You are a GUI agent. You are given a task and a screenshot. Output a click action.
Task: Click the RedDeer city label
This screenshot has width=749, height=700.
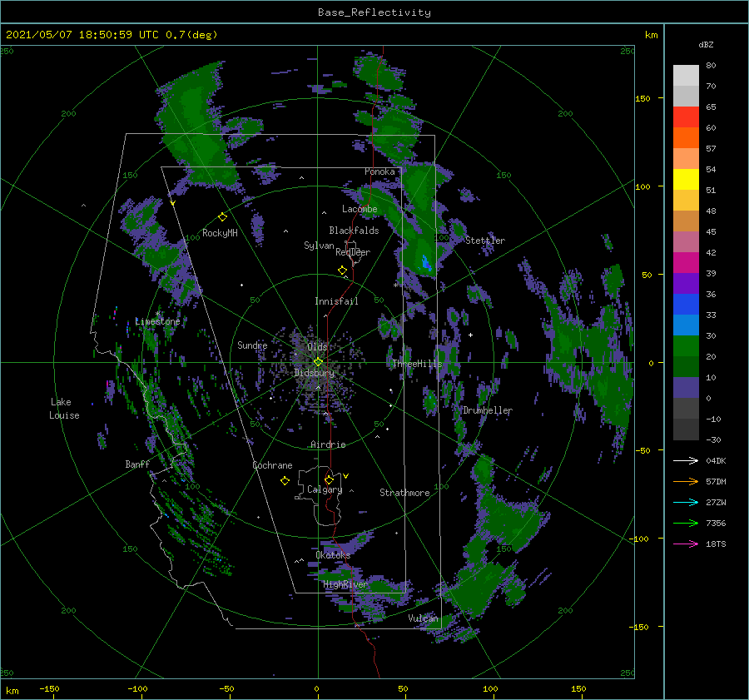353,252
